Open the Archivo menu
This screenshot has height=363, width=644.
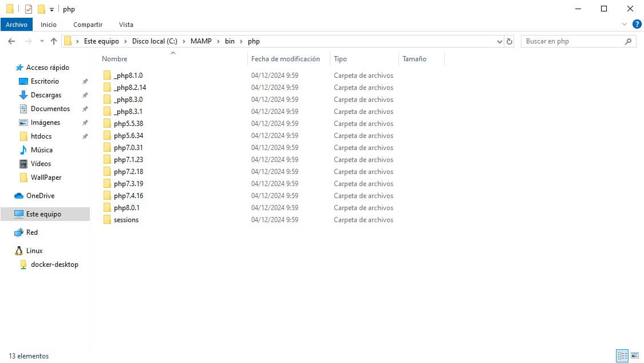pos(17,25)
